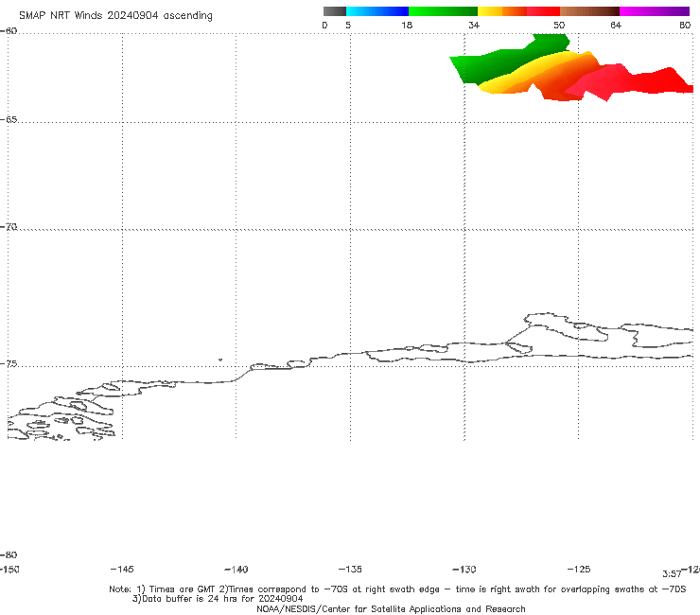Click the longitude label '-135'
Image resolution: width=700 pixels, height=615 pixels.
tap(350, 569)
